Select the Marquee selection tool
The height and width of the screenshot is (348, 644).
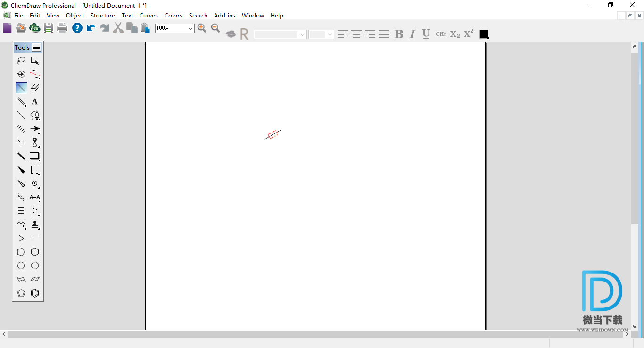(x=35, y=60)
